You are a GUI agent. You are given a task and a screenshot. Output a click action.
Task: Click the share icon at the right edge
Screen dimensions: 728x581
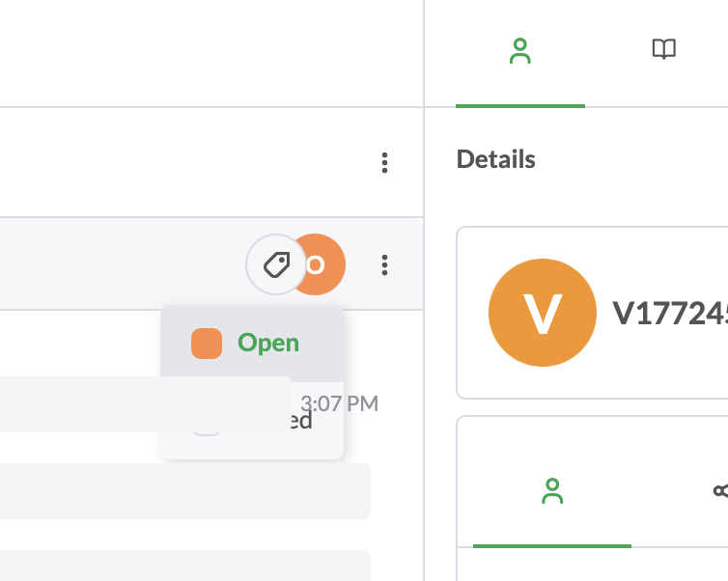(x=720, y=491)
